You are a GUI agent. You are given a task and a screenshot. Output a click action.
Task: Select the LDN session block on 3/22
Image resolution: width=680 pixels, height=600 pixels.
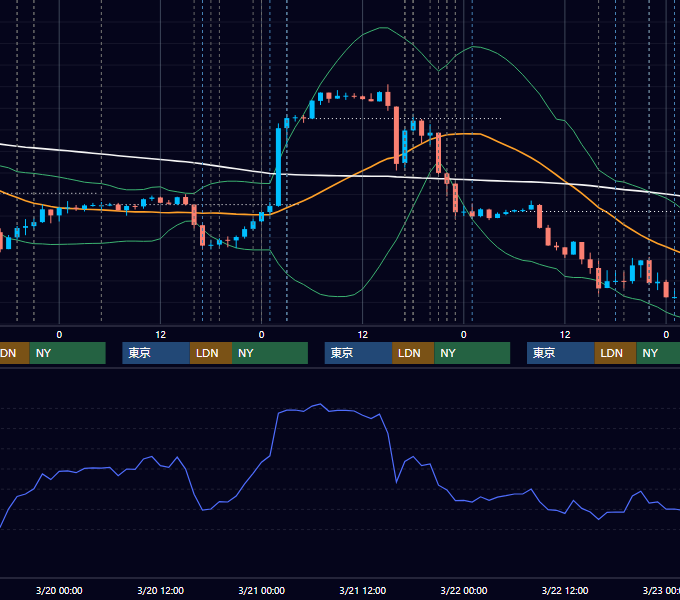coord(615,353)
